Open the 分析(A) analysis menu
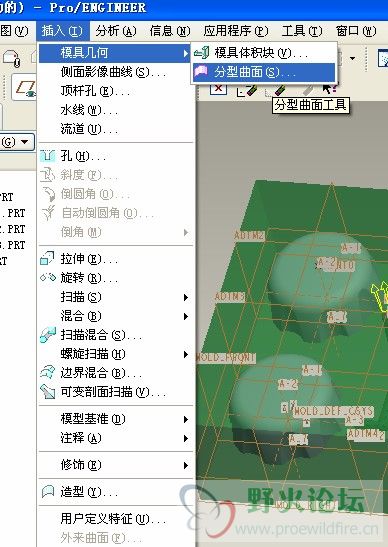Screen dimensions: 388x547 pyautogui.click(x=115, y=31)
